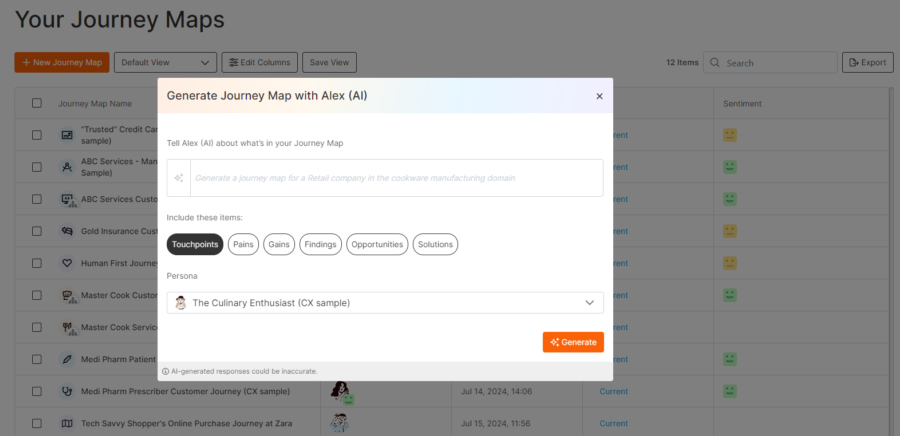This screenshot has width=900, height=436.
Task: Click the map icon for Tech Savvy Shopper
Action: tap(67, 423)
